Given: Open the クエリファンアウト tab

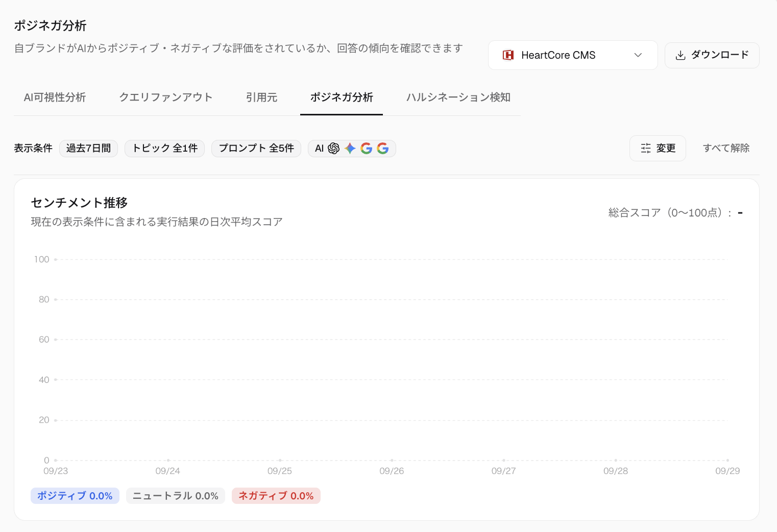Looking at the screenshot, I should tap(166, 97).
